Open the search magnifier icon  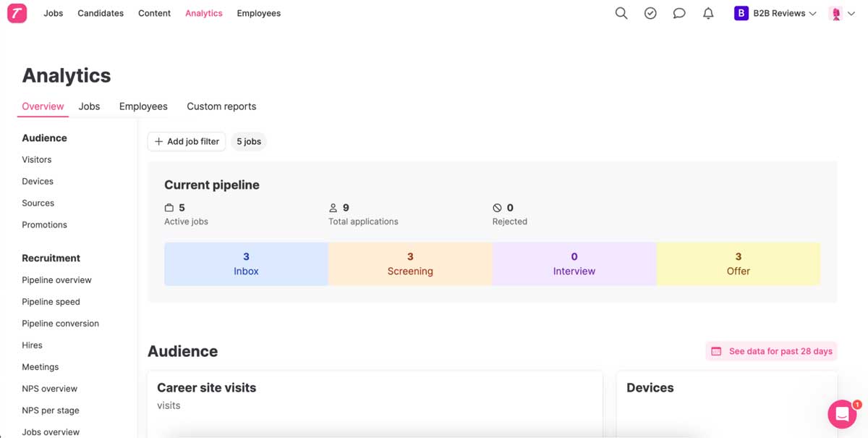(x=621, y=13)
